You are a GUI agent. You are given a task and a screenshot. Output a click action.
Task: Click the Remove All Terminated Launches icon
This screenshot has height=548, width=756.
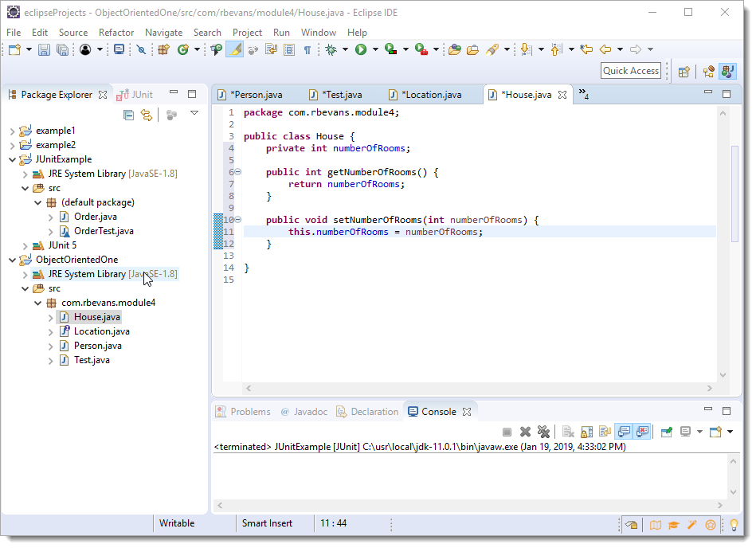tap(543, 432)
